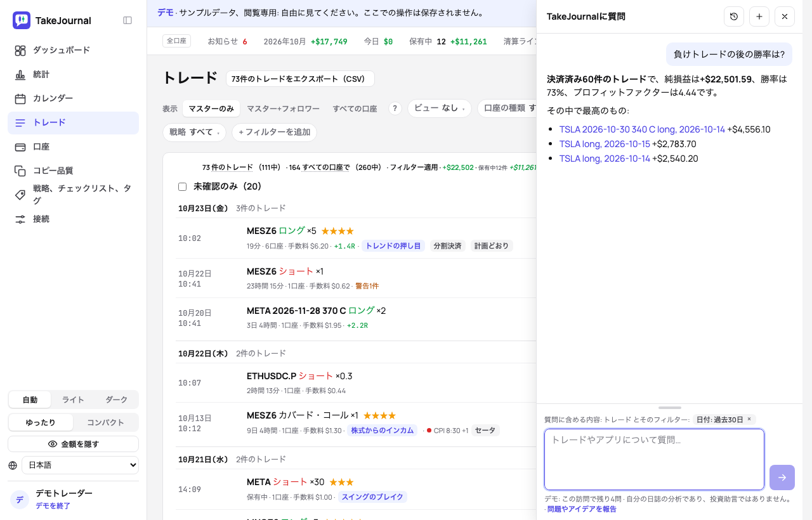Click the 問題やアイデアを報告 link
The height and width of the screenshot is (520, 812).
[582, 509]
